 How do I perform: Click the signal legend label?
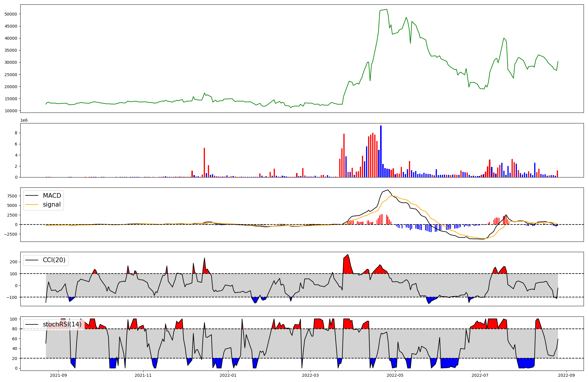tap(52, 205)
